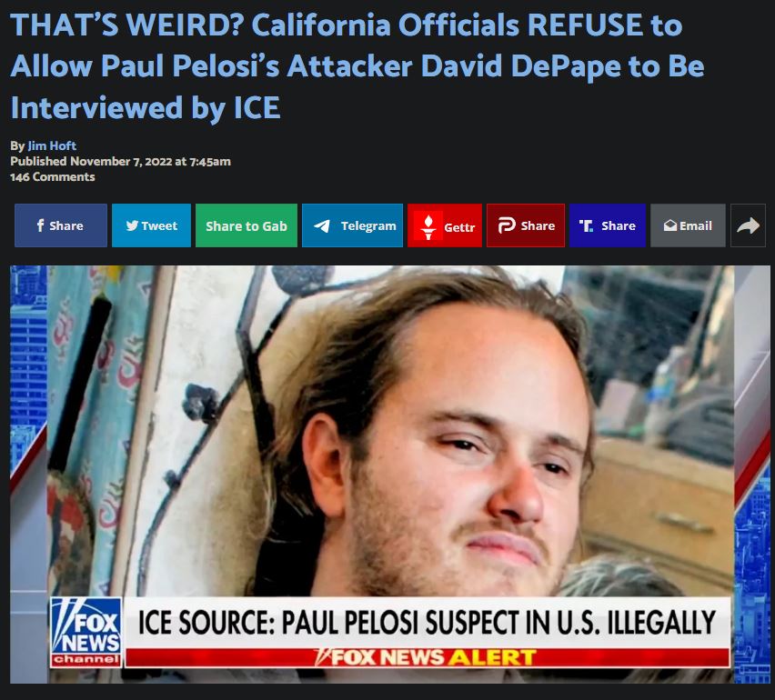Share to Gettr
The height and width of the screenshot is (700, 775).
coord(445,225)
